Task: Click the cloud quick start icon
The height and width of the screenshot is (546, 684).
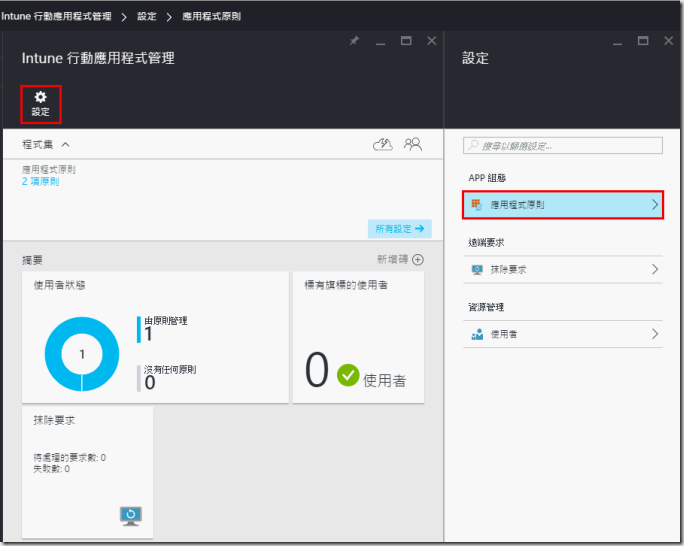Action: 382,145
